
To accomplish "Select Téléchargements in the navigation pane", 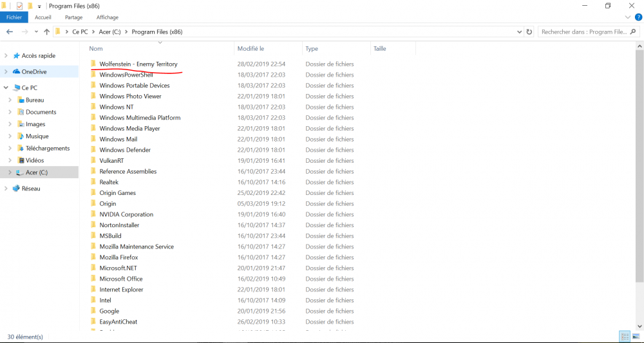I will tap(48, 148).
